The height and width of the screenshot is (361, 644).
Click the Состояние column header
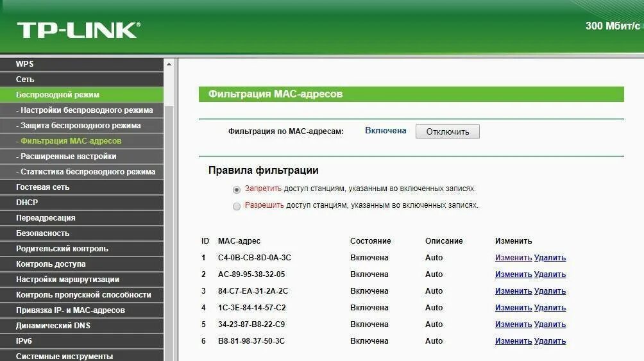click(371, 241)
